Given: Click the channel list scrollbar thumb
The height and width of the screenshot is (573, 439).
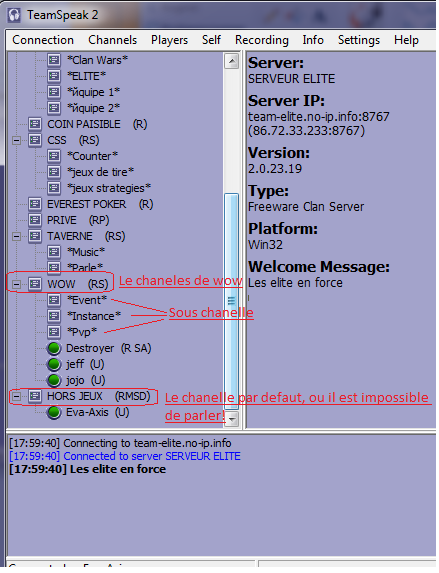Looking at the screenshot, I should (232, 300).
